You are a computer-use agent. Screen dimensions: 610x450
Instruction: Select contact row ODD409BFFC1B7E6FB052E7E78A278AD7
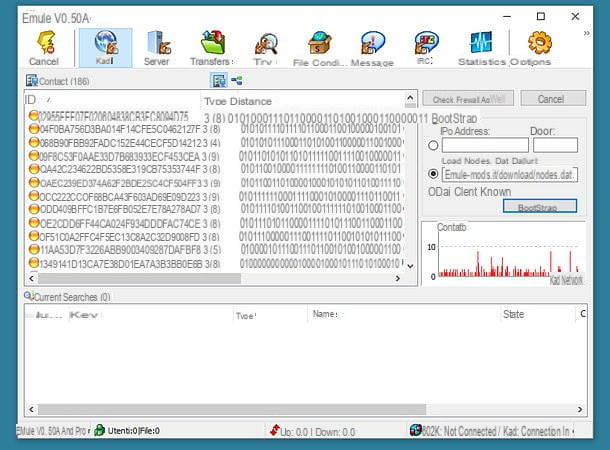pos(216,209)
